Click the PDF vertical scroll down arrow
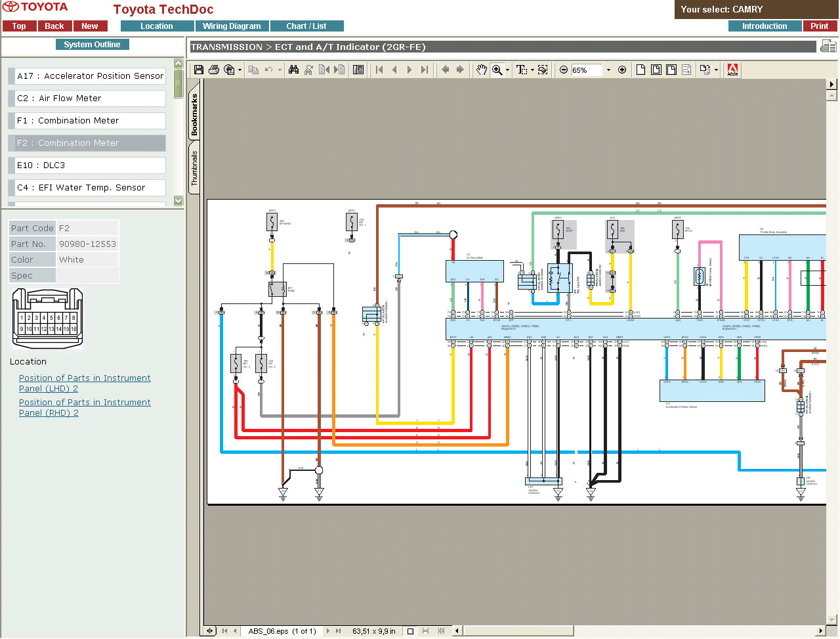The image size is (840, 639). (x=832, y=619)
